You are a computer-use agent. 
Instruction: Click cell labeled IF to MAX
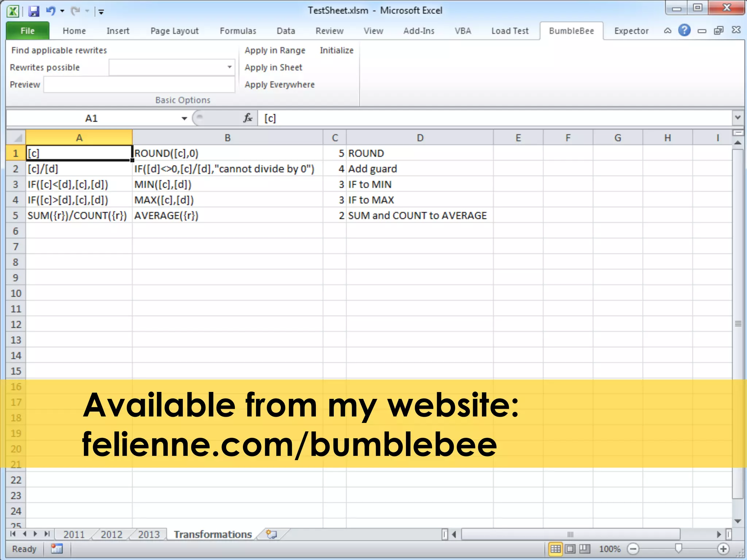point(420,200)
